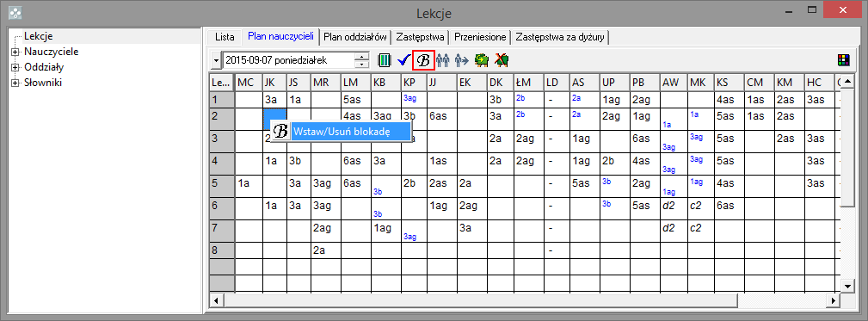Click cell 1as in CM row 1
This screenshot has width=868, height=321.
759,100
